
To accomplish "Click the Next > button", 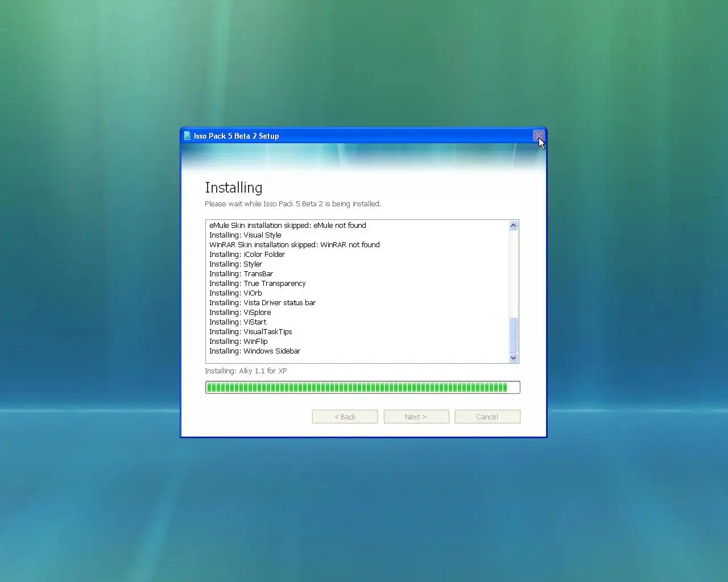I will coord(416,417).
